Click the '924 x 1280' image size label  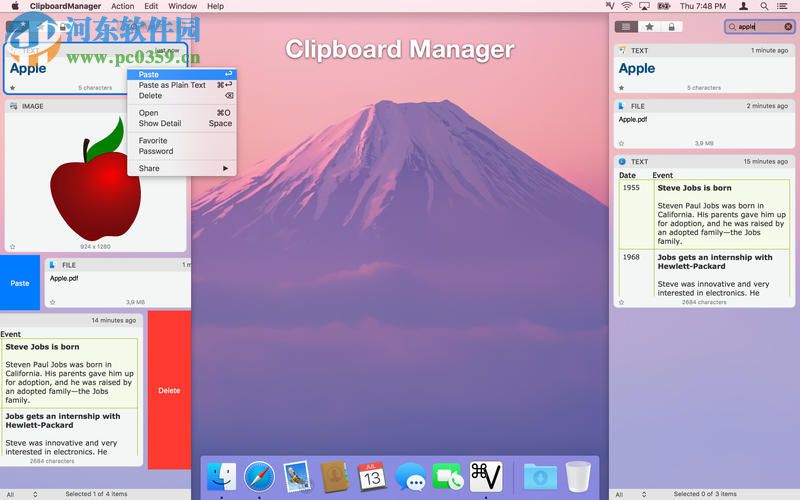pos(95,246)
